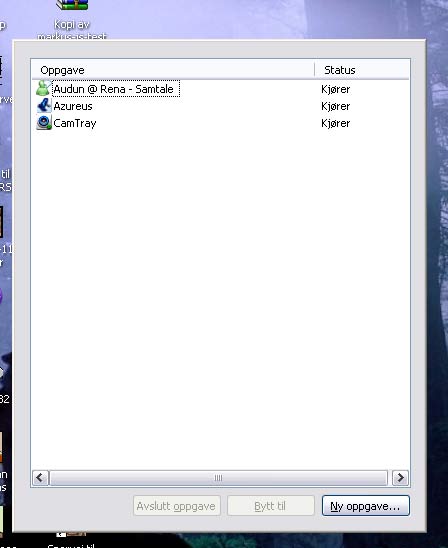The width and height of the screenshot is (448, 548).
Task: Click the Bytt til button
Action: tap(271, 506)
